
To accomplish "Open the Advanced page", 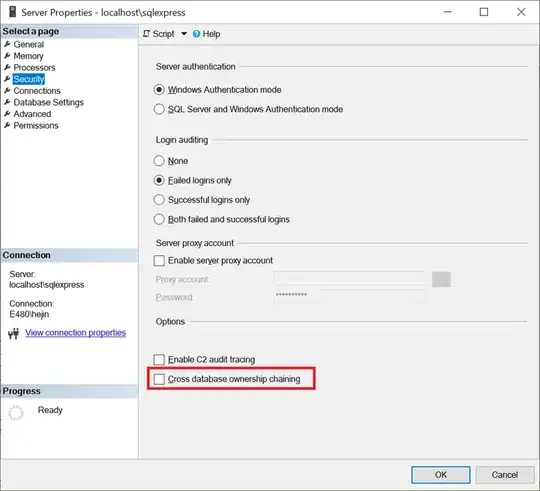I will 32,114.
